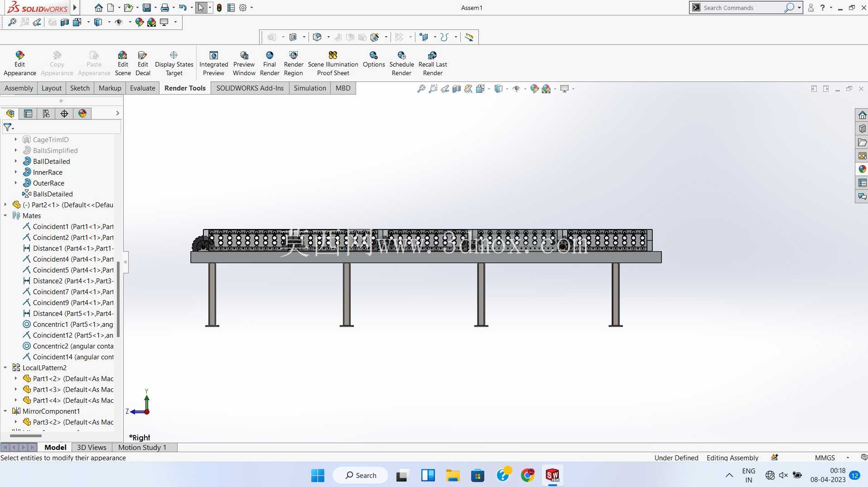Collapse the MirrorComponent1 node
Viewport: 868px width, 487px height.
click(5, 411)
